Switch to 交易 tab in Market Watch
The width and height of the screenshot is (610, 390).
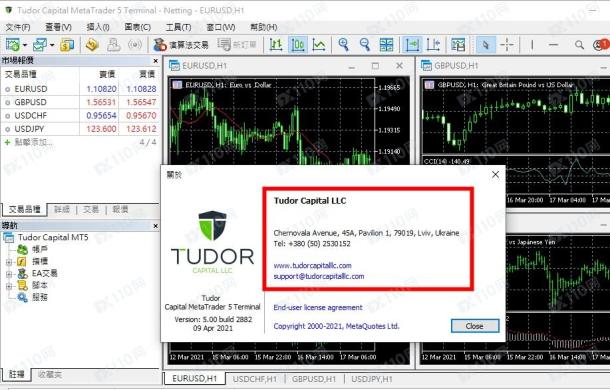pos(91,209)
